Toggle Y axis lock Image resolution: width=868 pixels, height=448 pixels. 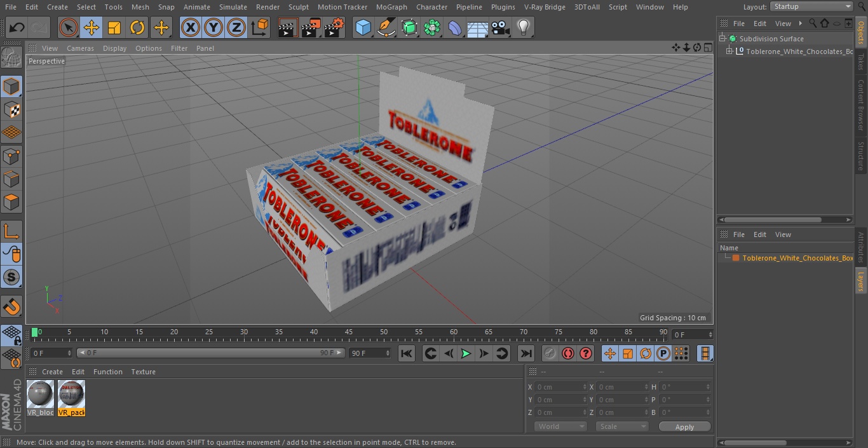tap(214, 27)
